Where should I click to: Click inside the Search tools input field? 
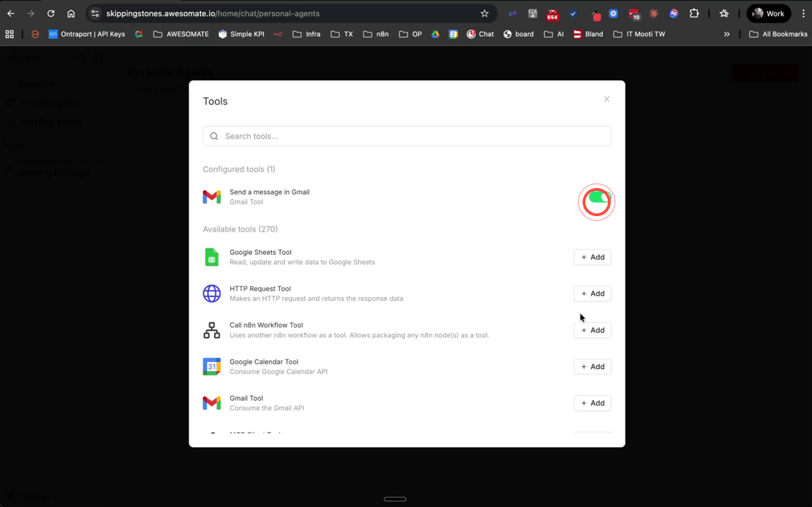pyautogui.click(x=407, y=136)
